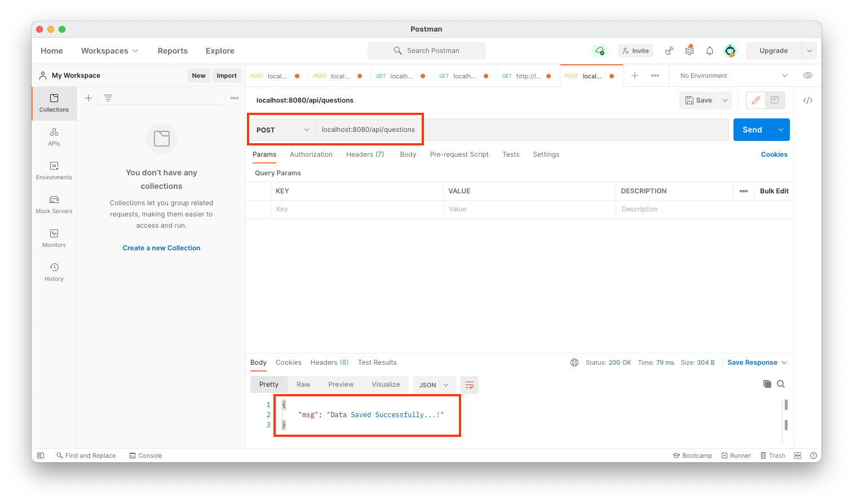853x504 pixels.
Task: Open the Mock Servers sidebar panel
Action: [54, 205]
